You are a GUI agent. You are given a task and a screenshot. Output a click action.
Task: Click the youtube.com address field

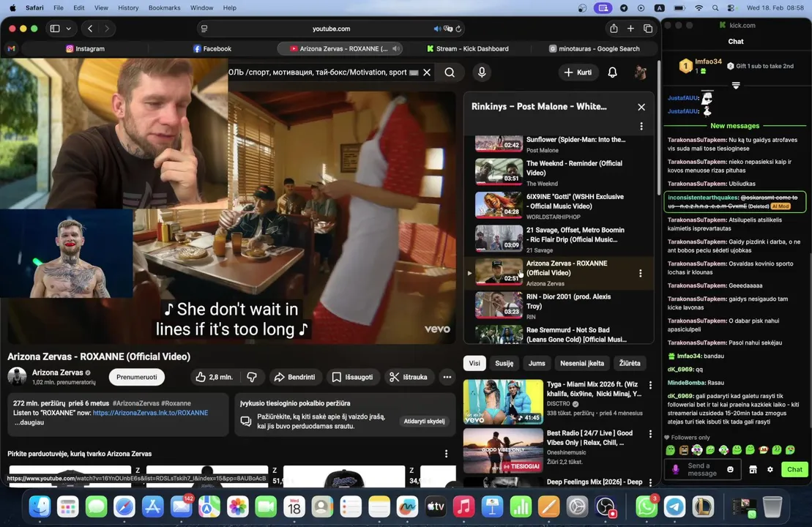tap(332, 29)
